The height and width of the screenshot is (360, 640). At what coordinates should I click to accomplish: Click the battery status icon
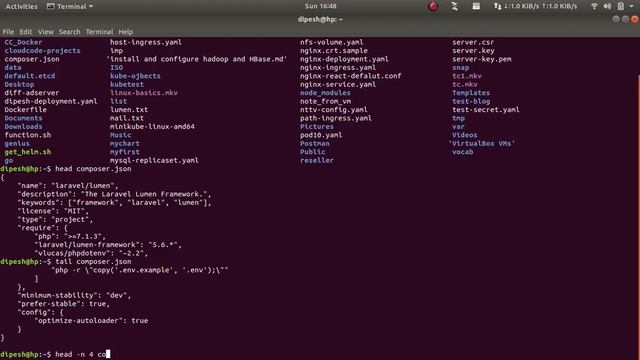coord(620,6)
